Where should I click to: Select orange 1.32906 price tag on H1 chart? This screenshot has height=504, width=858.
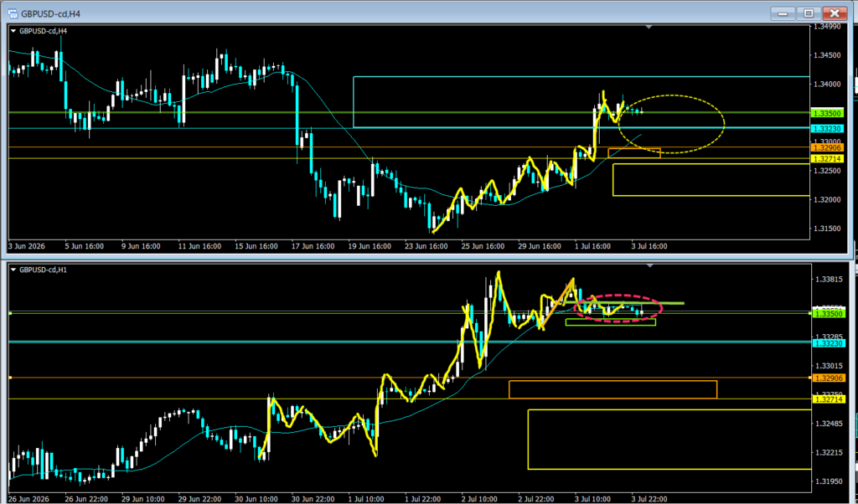click(828, 378)
